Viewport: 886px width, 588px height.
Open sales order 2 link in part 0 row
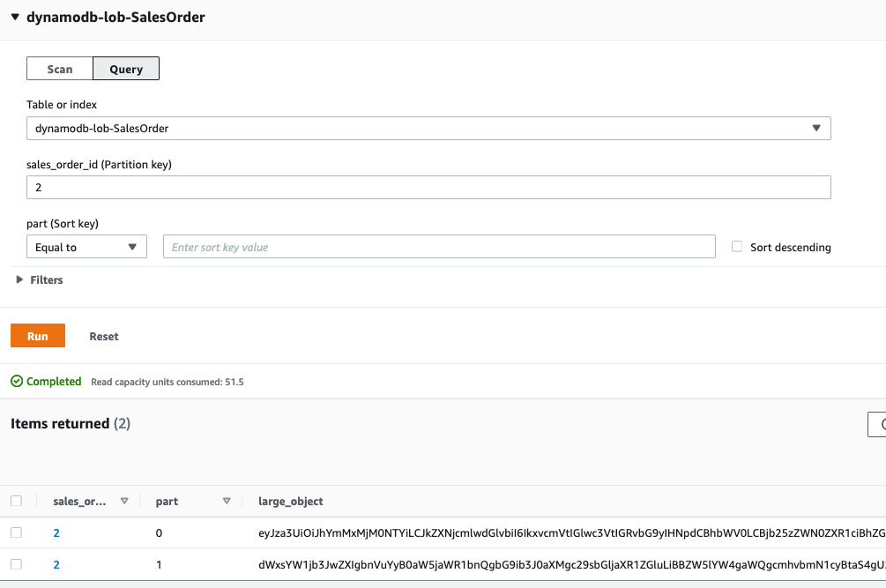[x=56, y=532]
